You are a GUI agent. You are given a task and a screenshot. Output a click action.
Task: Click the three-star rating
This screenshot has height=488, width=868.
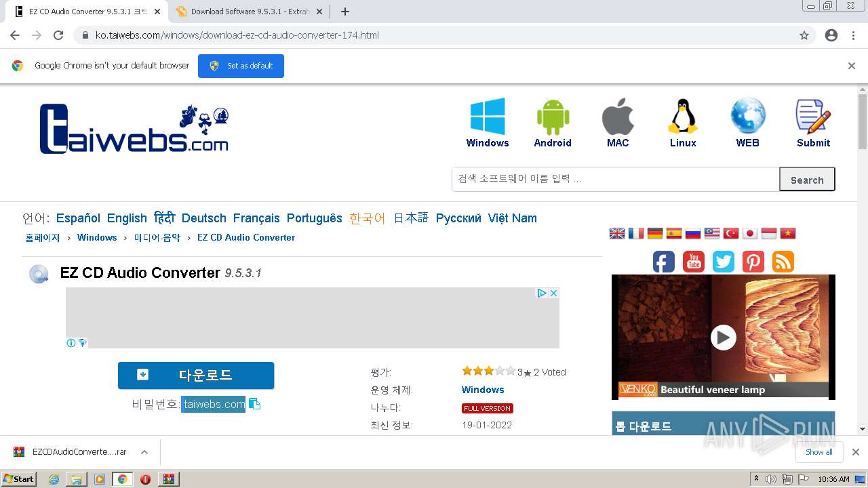pos(489,371)
